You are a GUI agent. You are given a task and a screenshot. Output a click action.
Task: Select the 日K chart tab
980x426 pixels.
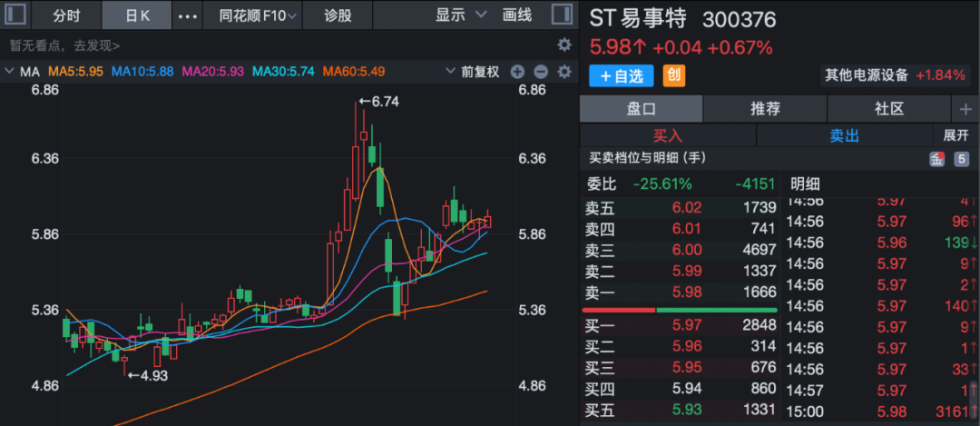point(137,15)
